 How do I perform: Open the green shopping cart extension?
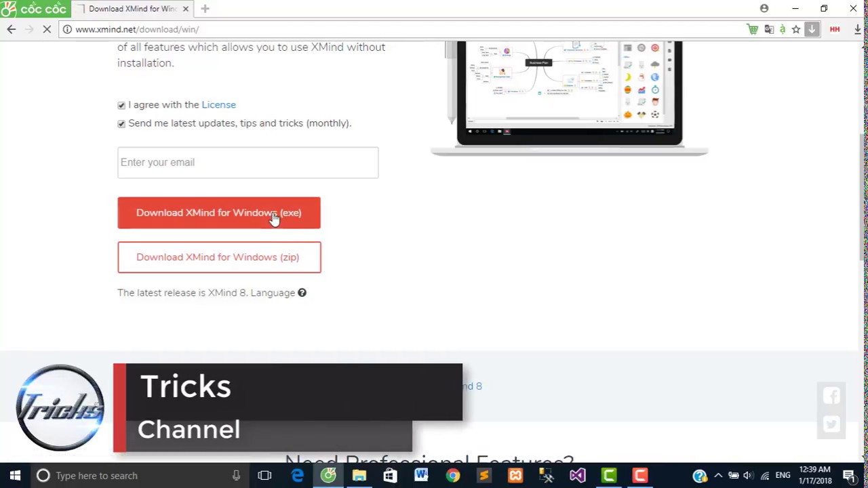pos(752,29)
